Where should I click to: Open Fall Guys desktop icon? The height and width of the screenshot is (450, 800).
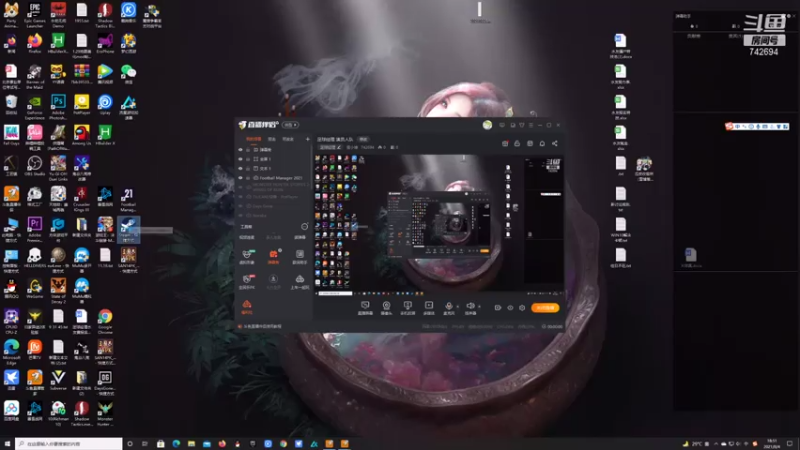point(11,136)
